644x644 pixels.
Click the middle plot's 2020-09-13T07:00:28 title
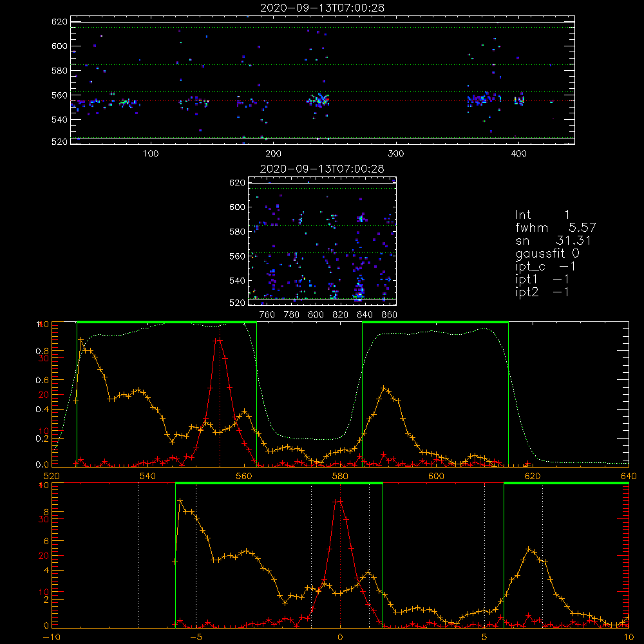[x=322, y=169]
